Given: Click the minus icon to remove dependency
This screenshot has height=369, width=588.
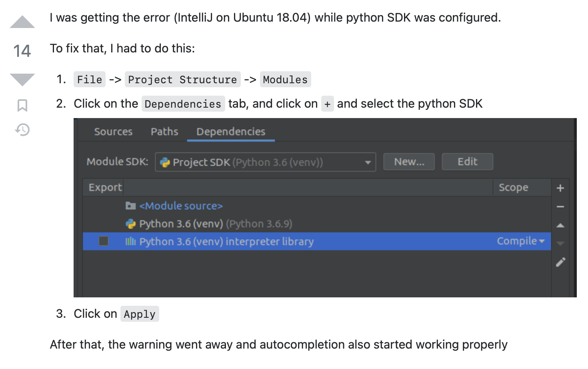Looking at the screenshot, I should click(x=560, y=207).
